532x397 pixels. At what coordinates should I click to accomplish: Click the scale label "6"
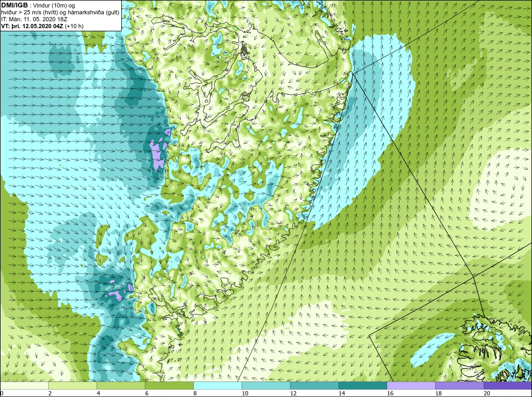click(147, 393)
